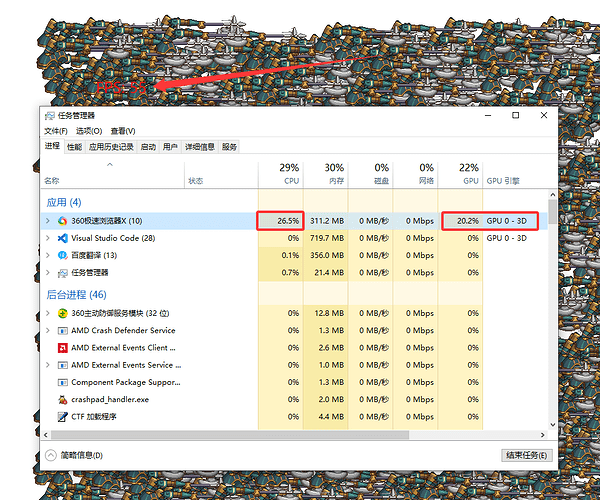
Task: Click the 任务管理器 row icon in apps list
Action: (62, 273)
